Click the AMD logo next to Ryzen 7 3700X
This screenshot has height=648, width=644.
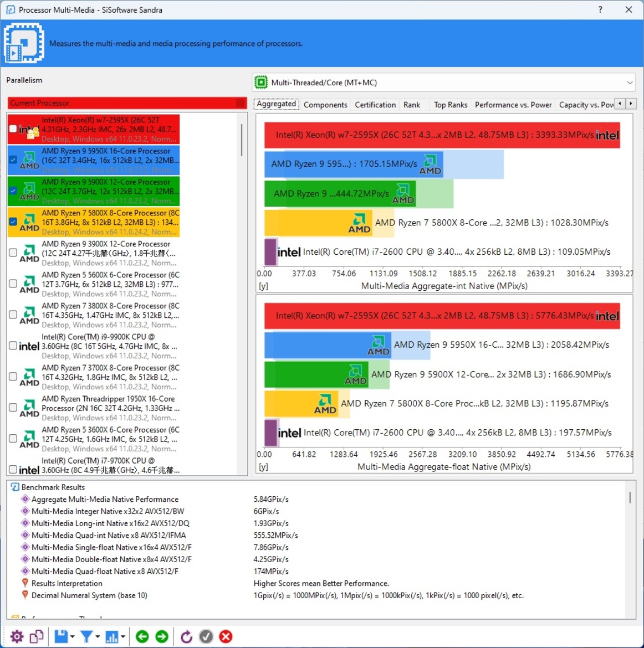click(29, 377)
